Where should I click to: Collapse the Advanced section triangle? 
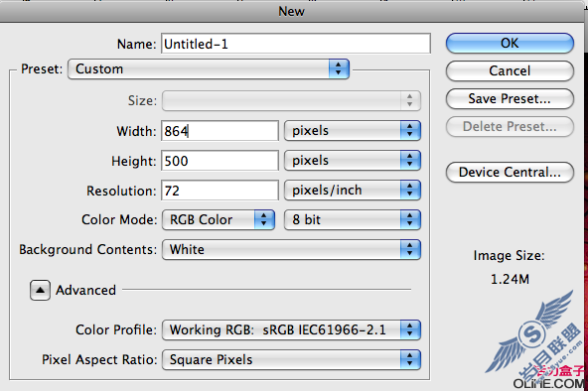(x=40, y=290)
